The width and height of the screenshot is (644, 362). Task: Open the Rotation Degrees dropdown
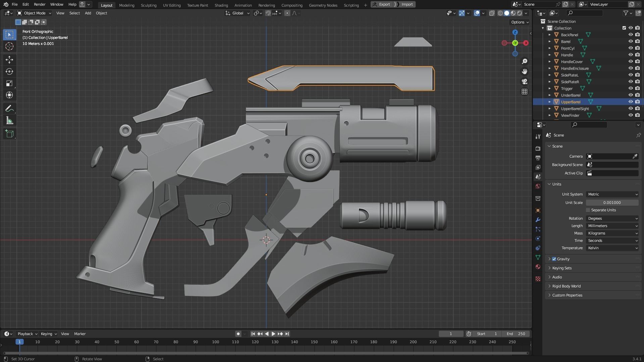point(612,218)
